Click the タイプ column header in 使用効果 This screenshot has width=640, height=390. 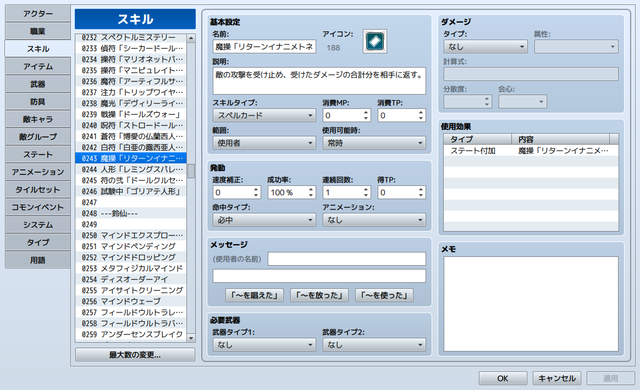pyautogui.click(x=478, y=139)
